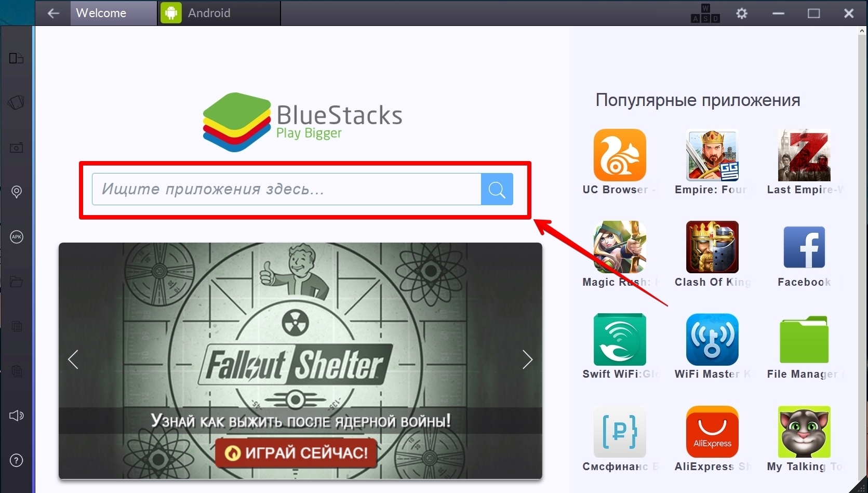Open the Facebook app icon
Screen dimensions: 868x493
coord(804,247)
